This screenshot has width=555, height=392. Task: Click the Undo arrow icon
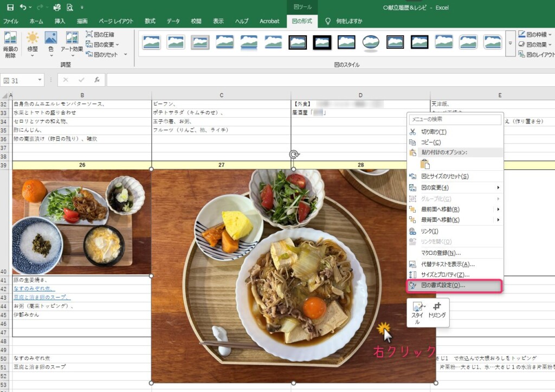click(x=23, y=8)
